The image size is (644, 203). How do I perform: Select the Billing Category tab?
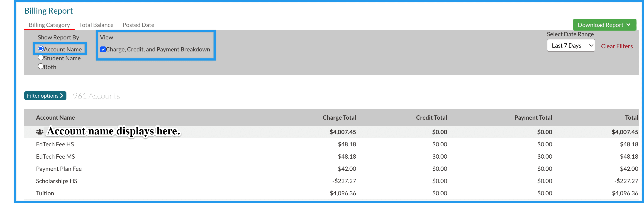pyautogui.click(x=49, y=25)
